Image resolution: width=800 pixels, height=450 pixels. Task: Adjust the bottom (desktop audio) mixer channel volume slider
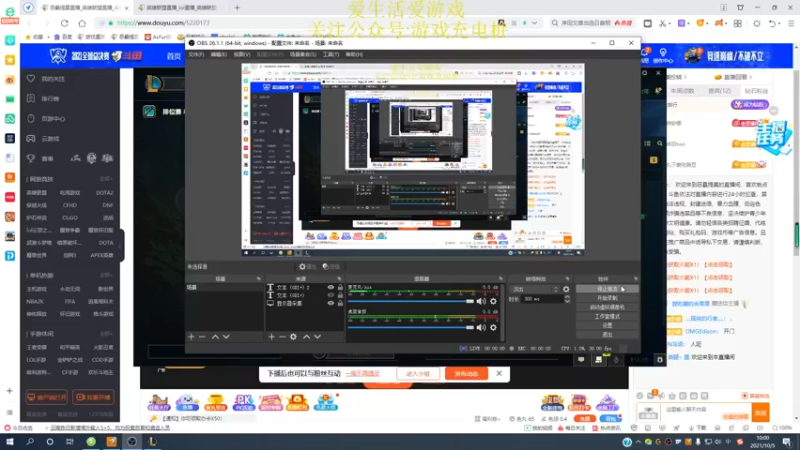[411, 328]
